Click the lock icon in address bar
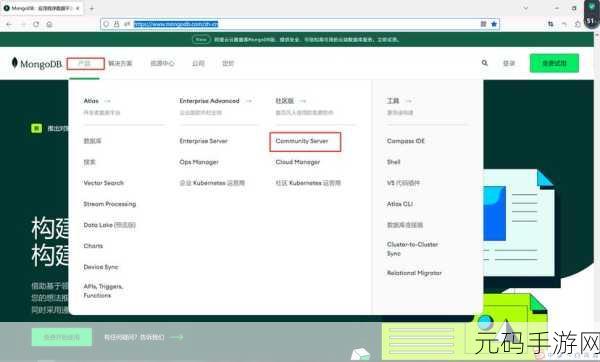The width and height of the screenshot is (600, 362). [x=116, y=24]
